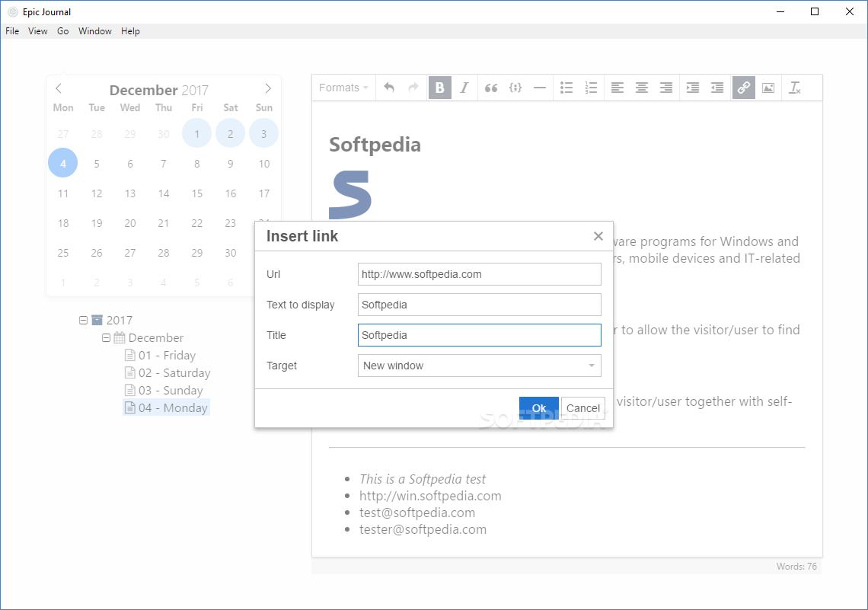The image size is (868, 610).
Task: Maximize the Epic Journal window
Action: 814,11
